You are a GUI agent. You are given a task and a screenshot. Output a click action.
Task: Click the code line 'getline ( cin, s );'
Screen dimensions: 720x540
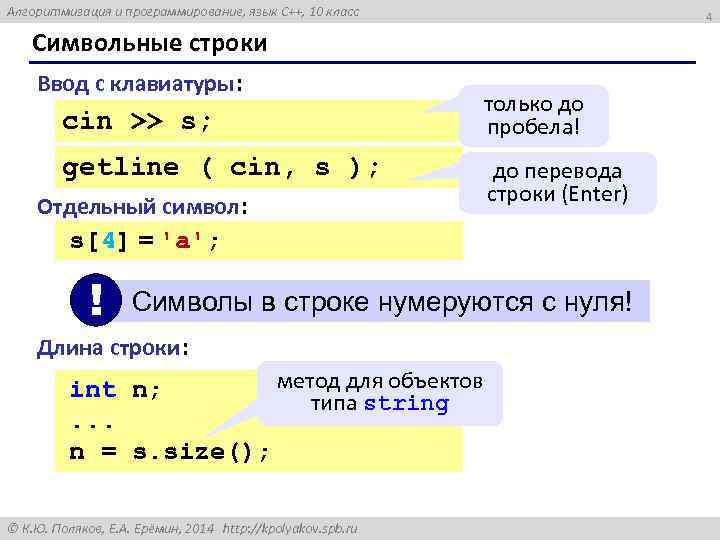220,167
